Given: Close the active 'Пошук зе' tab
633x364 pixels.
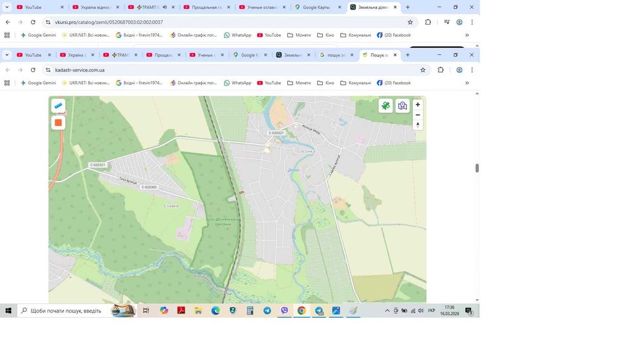Looking at the screenshot, I should [x=395, y=55].
